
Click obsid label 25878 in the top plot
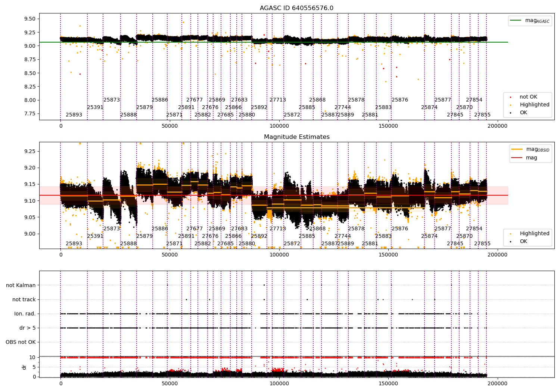point(356,100)
